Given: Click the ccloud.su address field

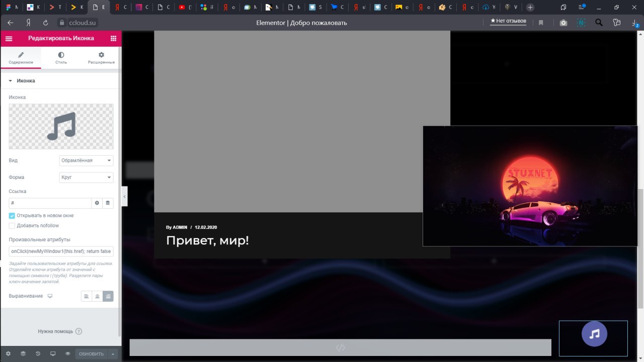Looking at the screenshot, I should (x=83, y=23).
